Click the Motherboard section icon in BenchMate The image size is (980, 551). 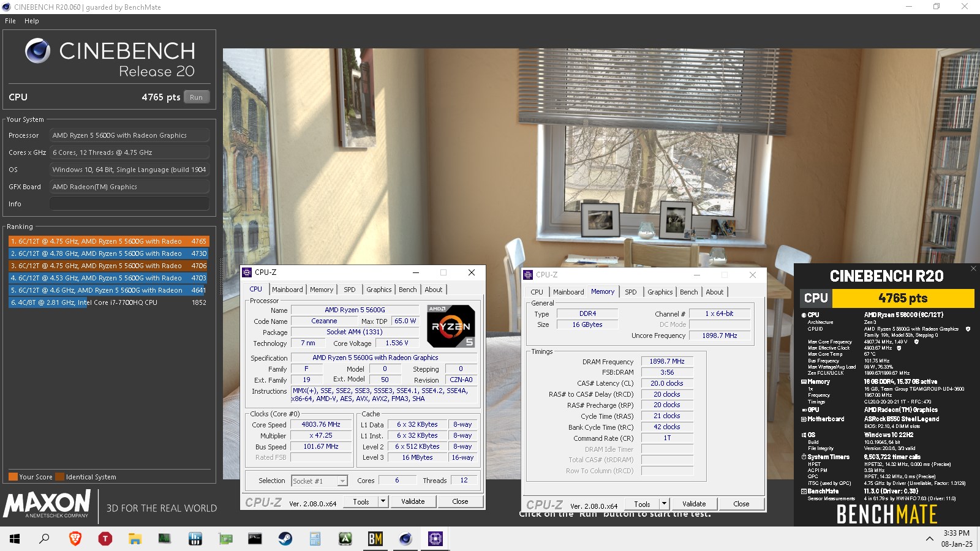(804, 419)
